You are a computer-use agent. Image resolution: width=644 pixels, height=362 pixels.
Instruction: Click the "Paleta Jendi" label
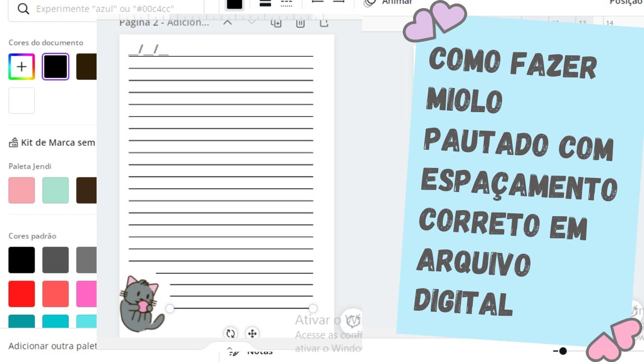click(x=30, y=166)
